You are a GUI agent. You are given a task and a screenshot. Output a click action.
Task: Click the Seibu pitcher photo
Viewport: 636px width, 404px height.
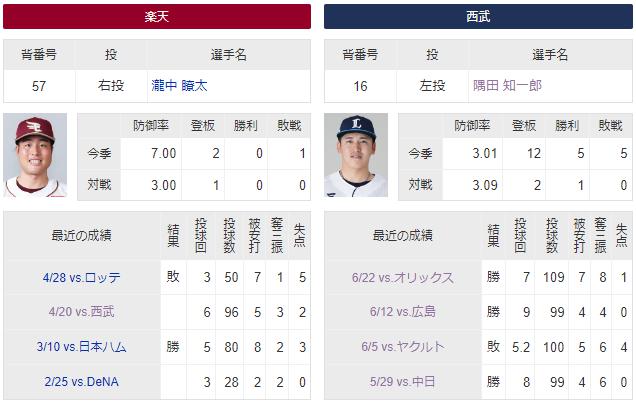356,155
